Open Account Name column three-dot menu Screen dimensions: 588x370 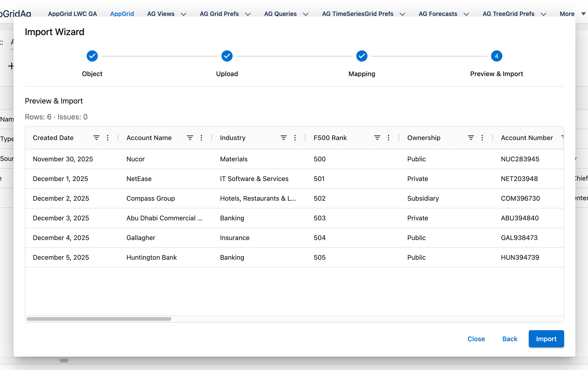[x=201, y=138]
